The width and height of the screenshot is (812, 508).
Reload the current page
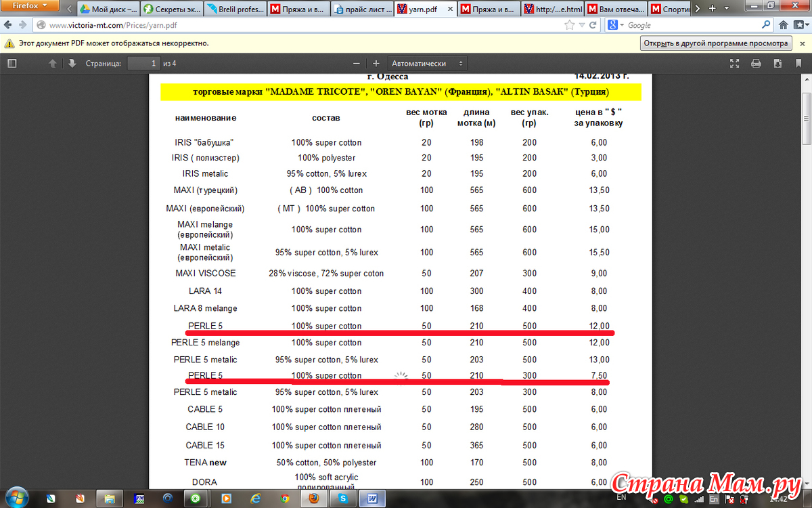click(x=592, y=25)
